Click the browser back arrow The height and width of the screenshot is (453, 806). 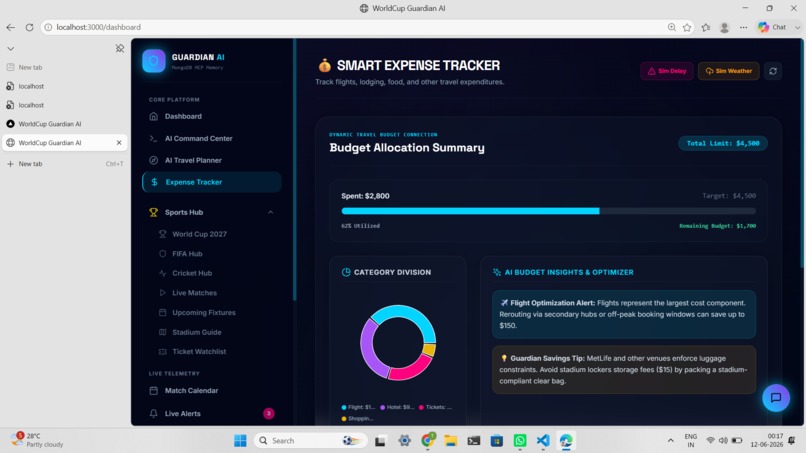click(11, 27)
